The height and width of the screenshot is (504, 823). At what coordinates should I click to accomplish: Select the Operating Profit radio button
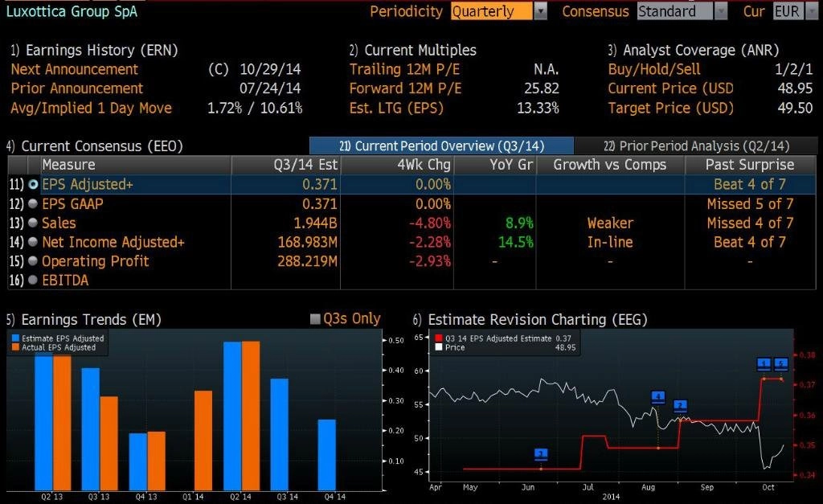click(33, 261)
